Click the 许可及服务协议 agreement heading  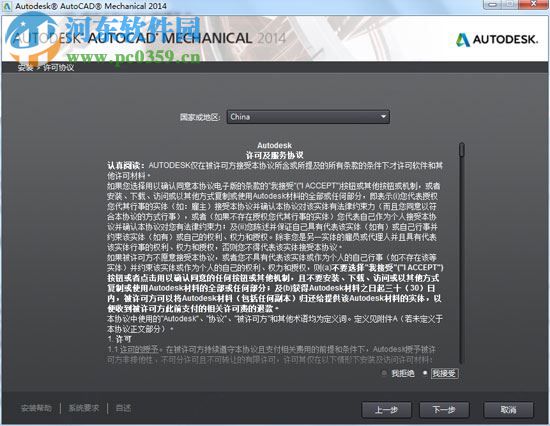tap(274, 155)
